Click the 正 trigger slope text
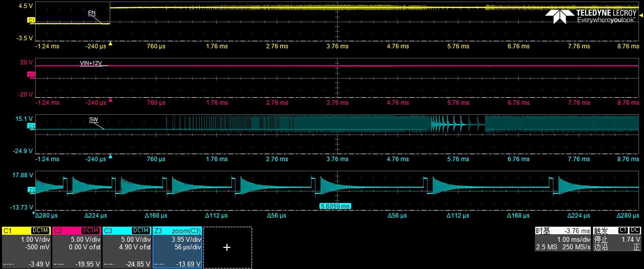This screenshot has height=269, width=644. coord(637,247)
